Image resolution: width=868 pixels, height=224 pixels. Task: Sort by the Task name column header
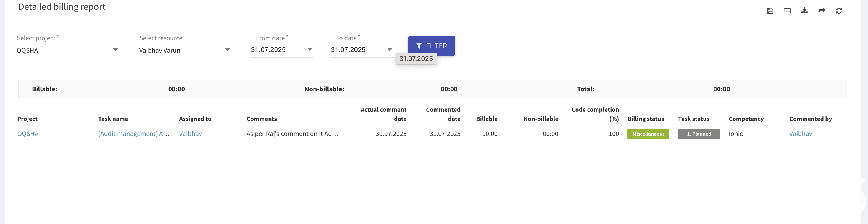pyautogui.click(x=113, y=119)
